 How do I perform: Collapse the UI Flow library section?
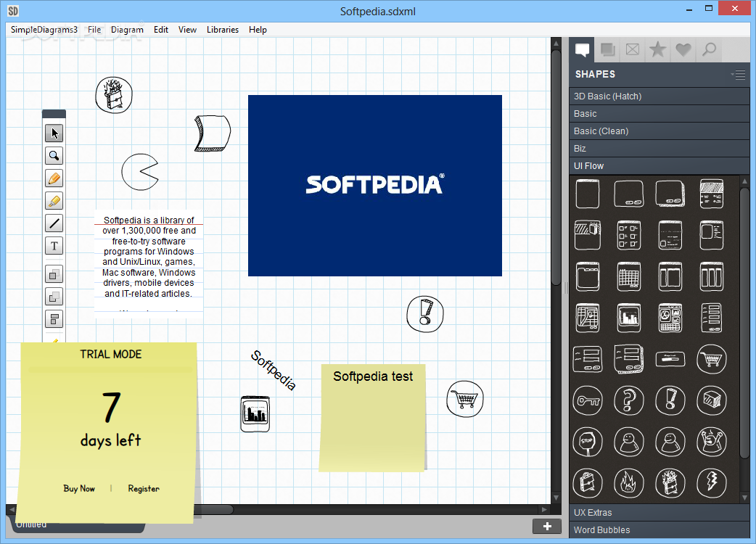[659, 166]
